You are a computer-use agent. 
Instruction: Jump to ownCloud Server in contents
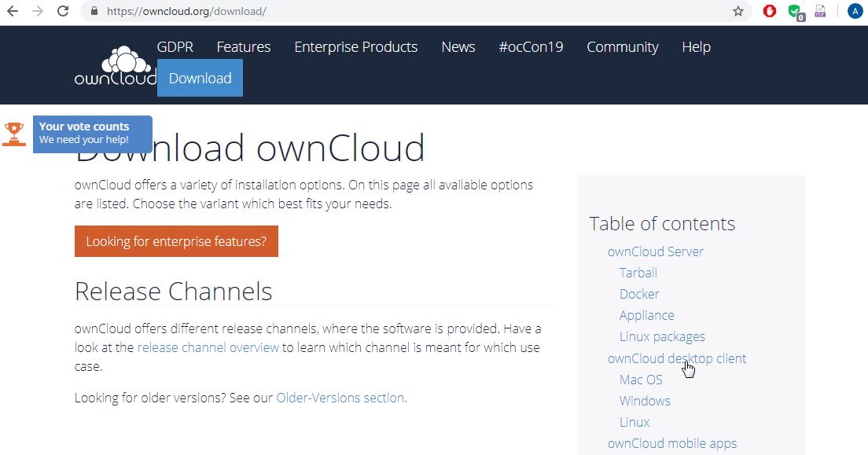pos(656,251)
